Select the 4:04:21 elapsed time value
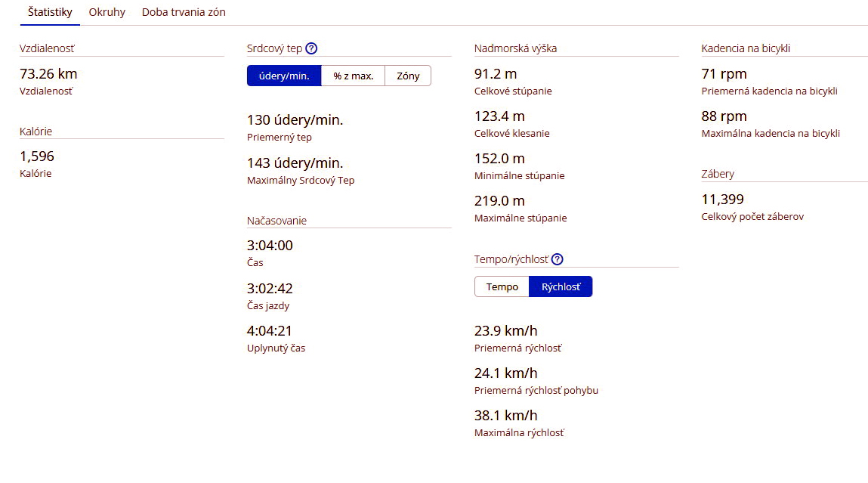Image resolution: width=868 pixels, height=483 pixels. tap(270, 331)
